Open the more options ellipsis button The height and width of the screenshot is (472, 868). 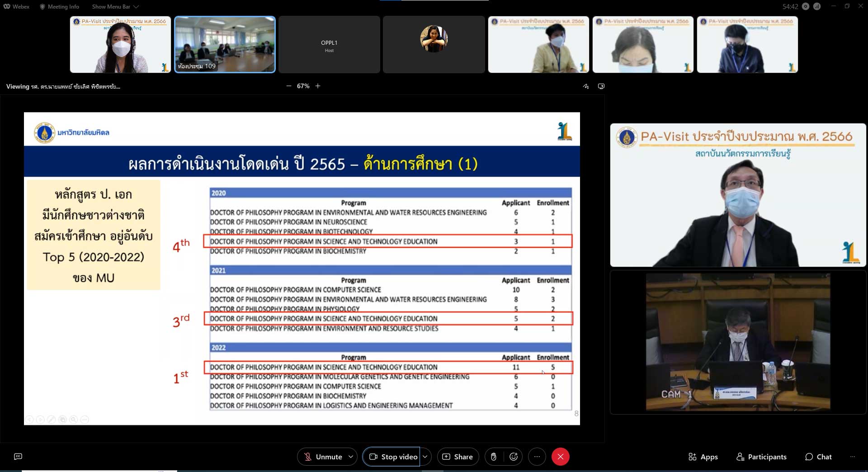537,457
